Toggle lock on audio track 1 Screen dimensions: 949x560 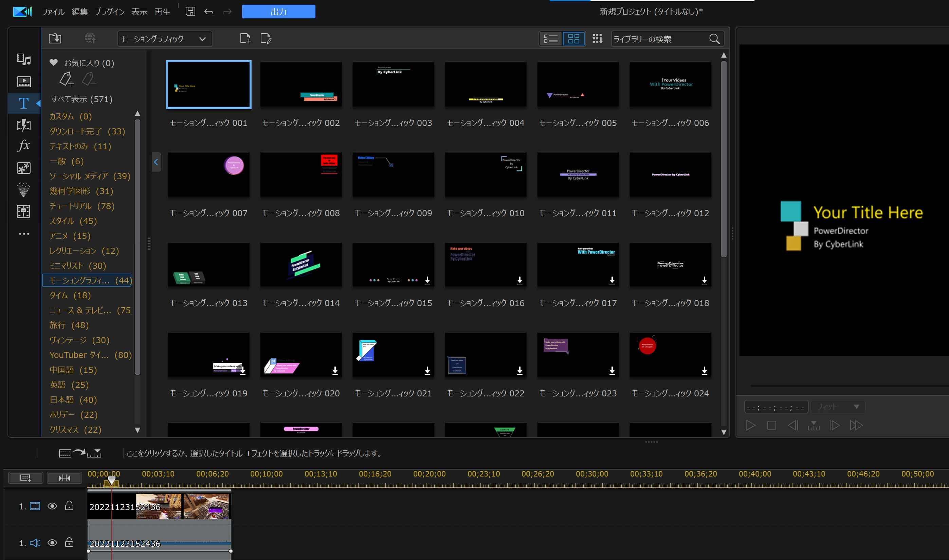coord(69,543)
